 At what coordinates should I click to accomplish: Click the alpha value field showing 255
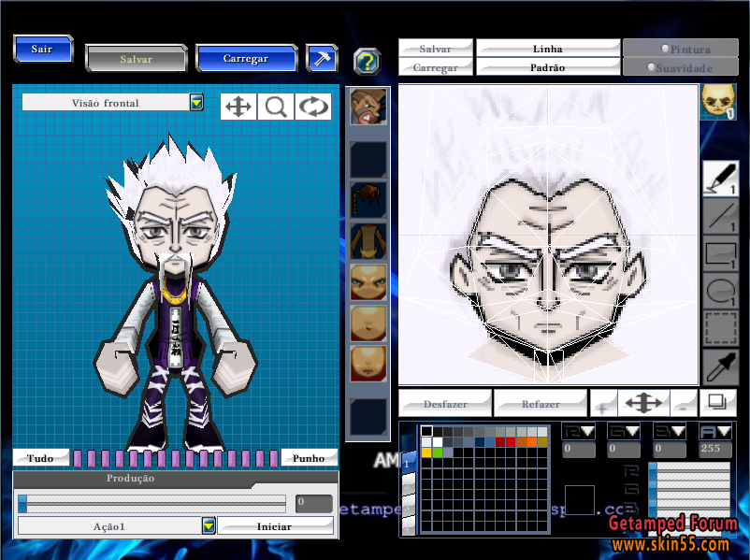pyautogui.click(x=715, y=449)
